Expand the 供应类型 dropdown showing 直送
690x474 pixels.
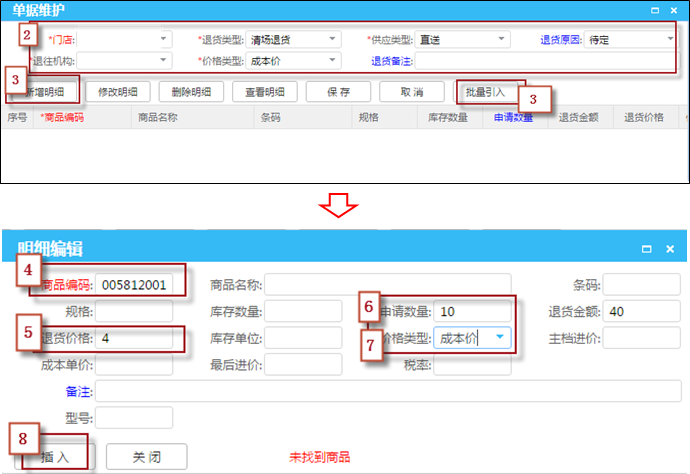pos(501,39)
